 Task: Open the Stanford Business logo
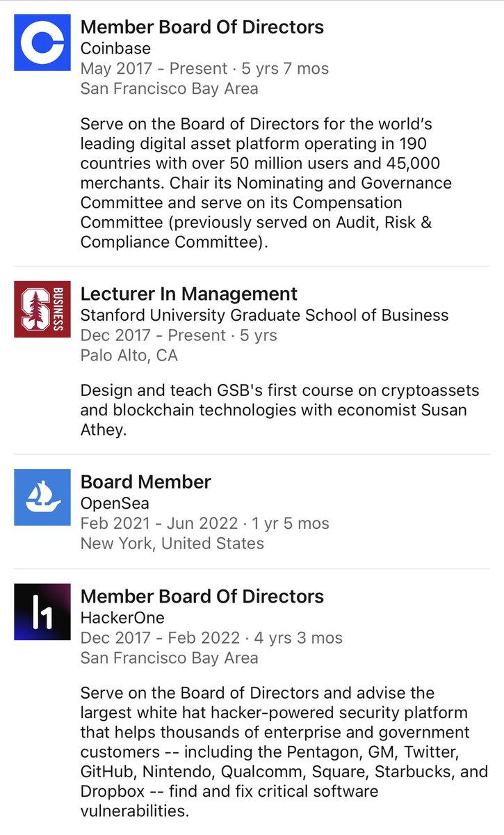(x=42, y=310)
